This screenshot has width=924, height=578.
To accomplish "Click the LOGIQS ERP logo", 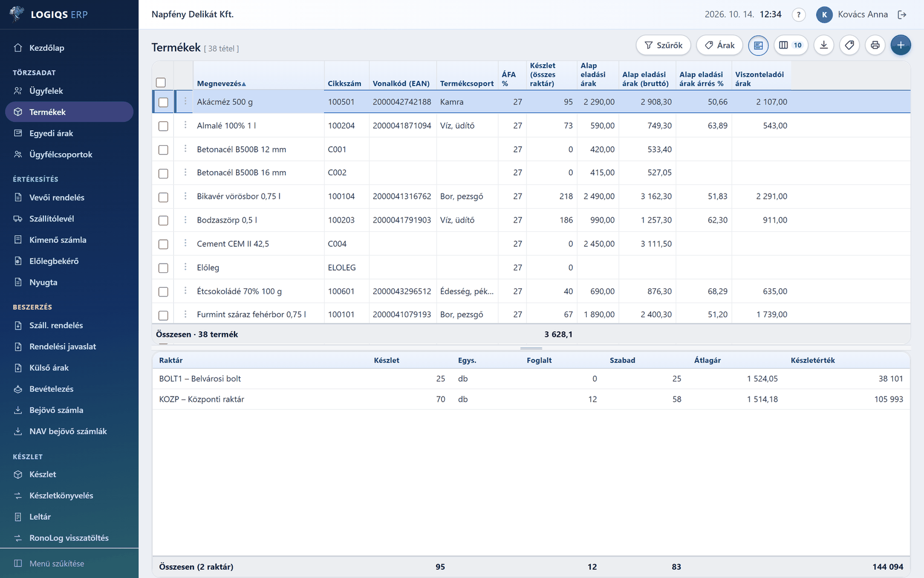I will click(49, 14).
